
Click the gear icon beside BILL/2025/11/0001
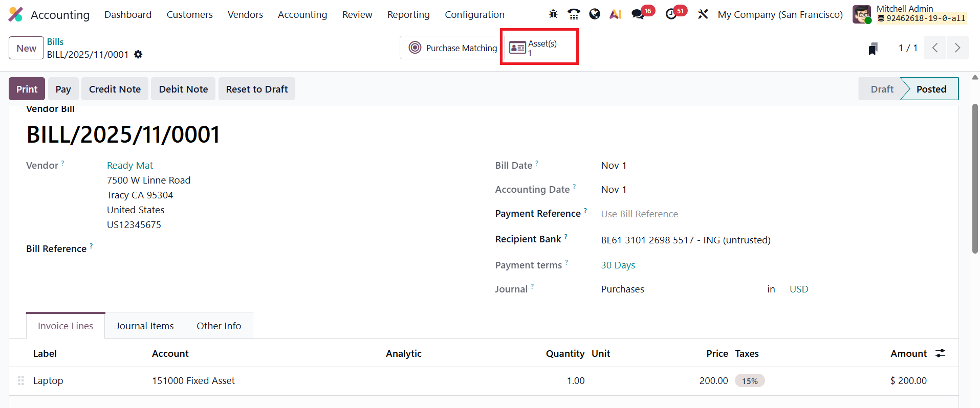click(x=138, y=54)
